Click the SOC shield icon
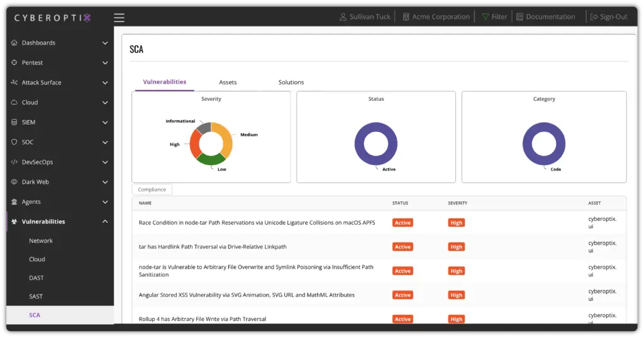Viewport: 644px width, 338px height. pyautogui.click(x=14, y=142)
